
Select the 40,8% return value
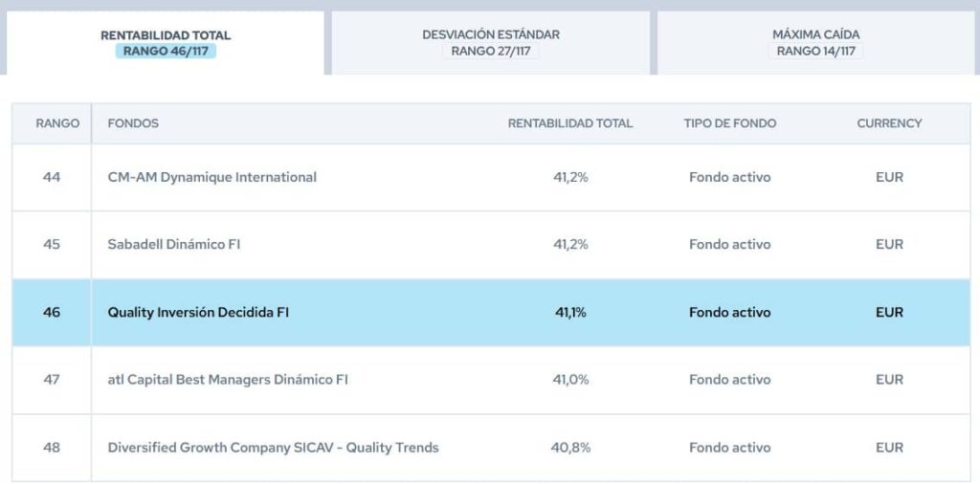(x=570, y=448)
